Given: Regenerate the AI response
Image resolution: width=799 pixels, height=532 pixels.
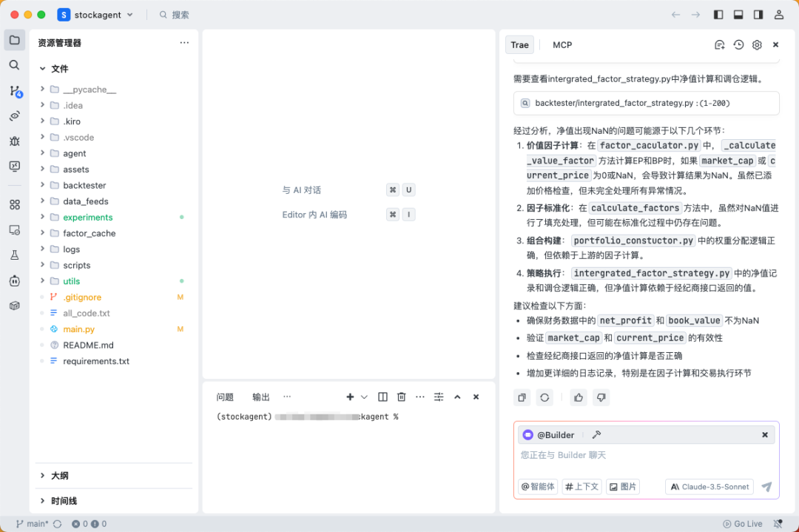Looking at the screenshot, I should pos(545,397).
